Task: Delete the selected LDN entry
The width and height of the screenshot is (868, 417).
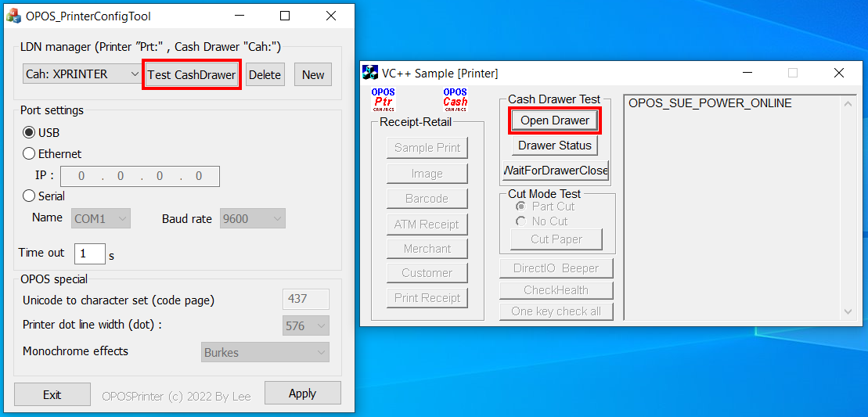Action: click(x=265, y=75)
